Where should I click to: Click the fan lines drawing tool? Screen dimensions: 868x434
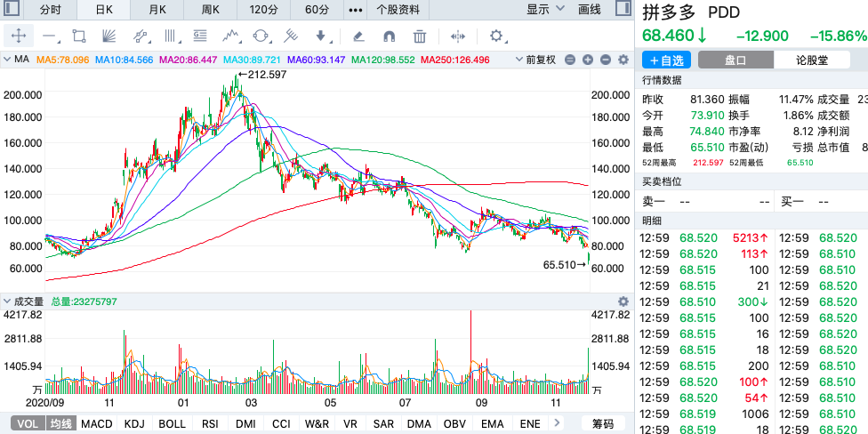pyautogui.click(x=109, y=36)
